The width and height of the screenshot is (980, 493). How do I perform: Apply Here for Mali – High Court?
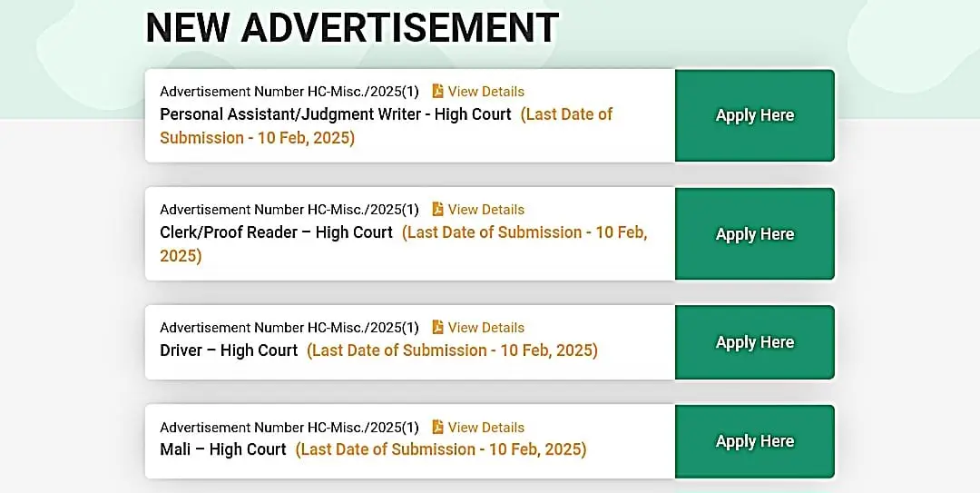[754, 441]
